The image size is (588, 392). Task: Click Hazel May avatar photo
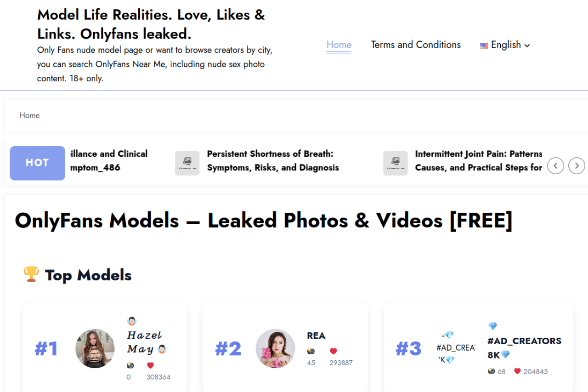pos(95,348)
